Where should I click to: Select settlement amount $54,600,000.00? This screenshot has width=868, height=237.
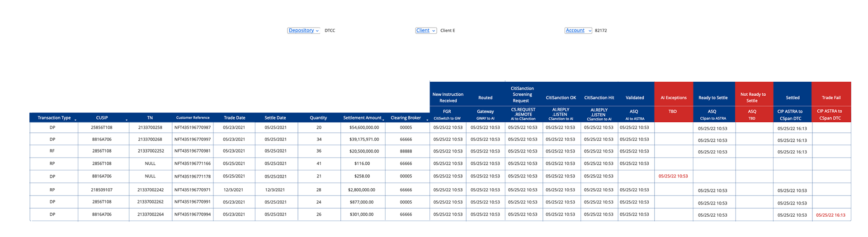tap(364, 128)
